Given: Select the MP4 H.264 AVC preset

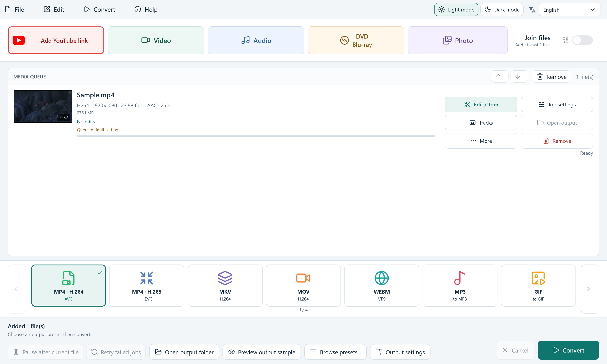Looking at the screenshot, I should (69, 286).
